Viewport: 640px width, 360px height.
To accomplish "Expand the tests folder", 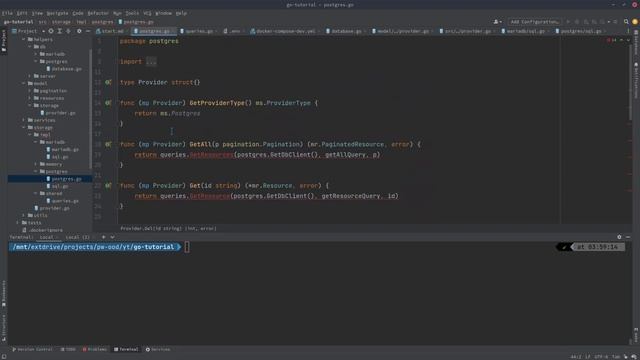I will [x=18, y=223].
